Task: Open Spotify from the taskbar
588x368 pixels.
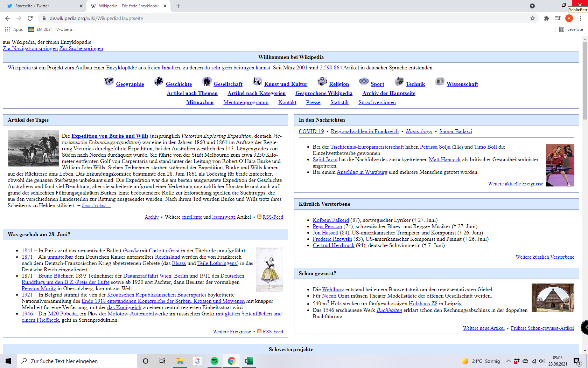Action: (x=215, y=361)
